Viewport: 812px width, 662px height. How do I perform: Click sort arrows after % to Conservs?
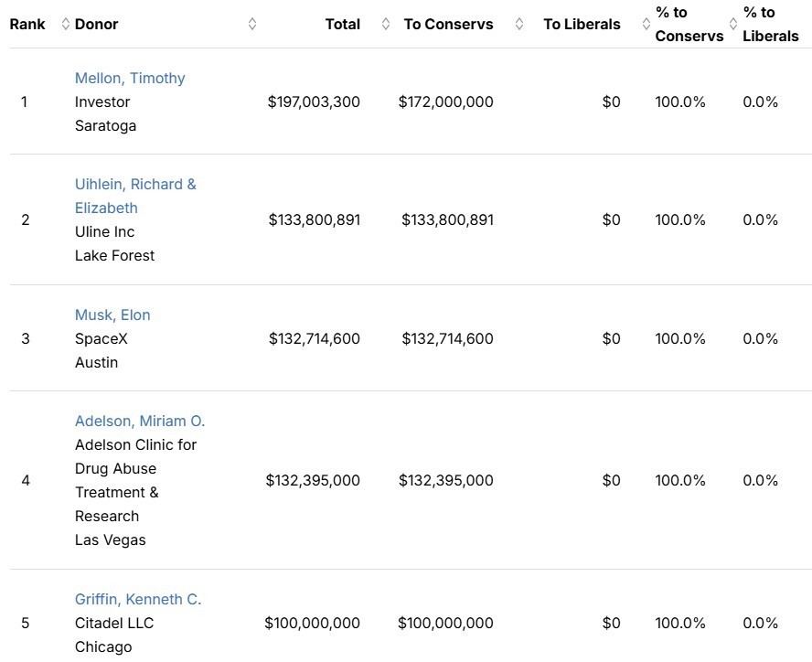click(x=732, y=25)
